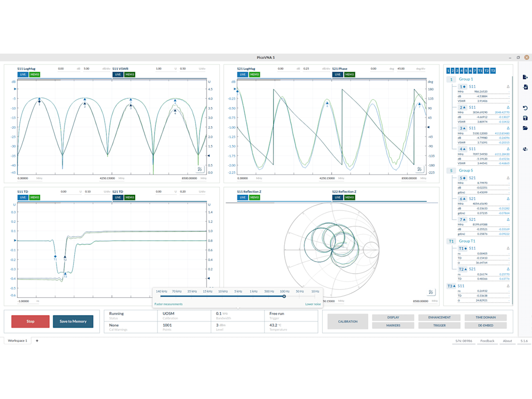
Task: Click the save (floppy disk) icon
Action: click(x=525, y=118)
